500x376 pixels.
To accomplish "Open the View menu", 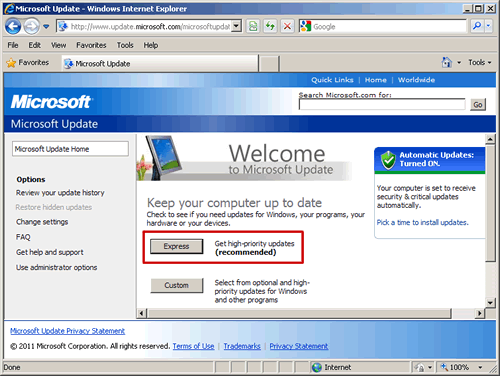I will tap(58, 45).
